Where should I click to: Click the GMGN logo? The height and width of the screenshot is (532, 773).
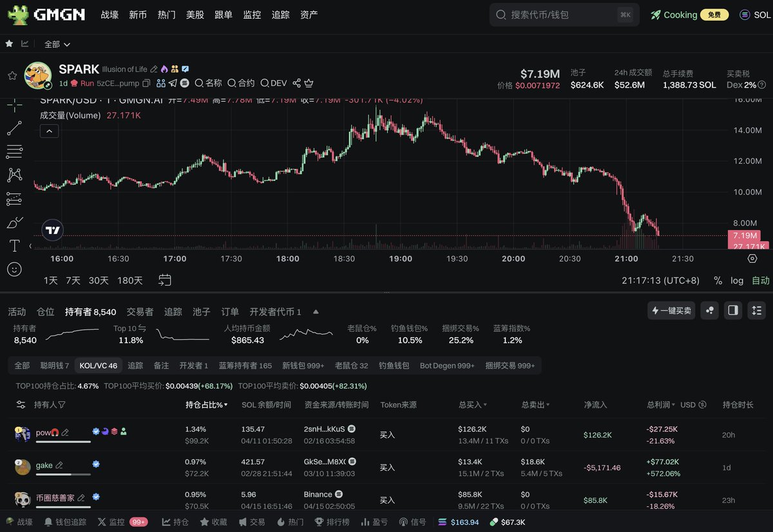coord(46,14)
